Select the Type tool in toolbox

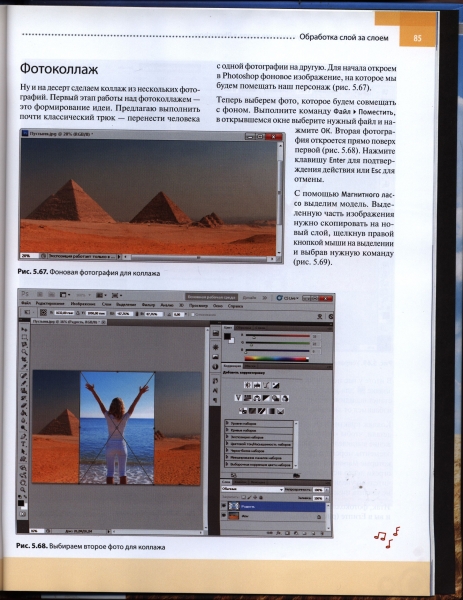[x=24, y=444]
